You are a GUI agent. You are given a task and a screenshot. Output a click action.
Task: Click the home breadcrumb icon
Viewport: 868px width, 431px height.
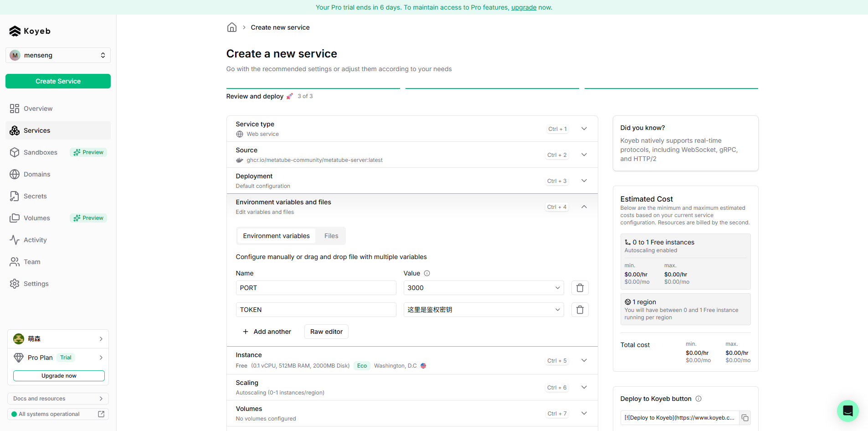[231, 27]
